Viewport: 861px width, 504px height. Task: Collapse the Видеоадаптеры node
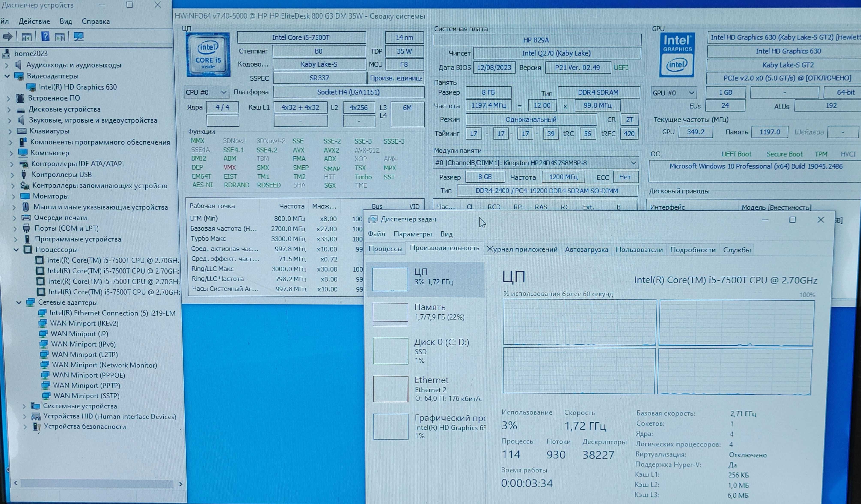point(7,76)
